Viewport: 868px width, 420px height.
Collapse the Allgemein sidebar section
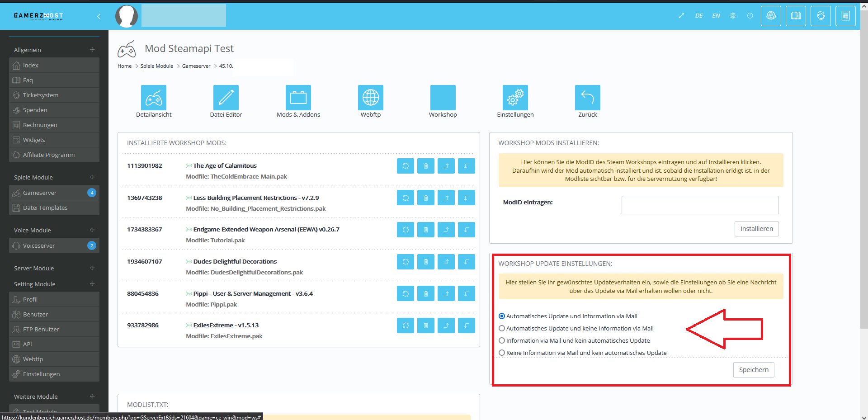[x=92, y=50]
